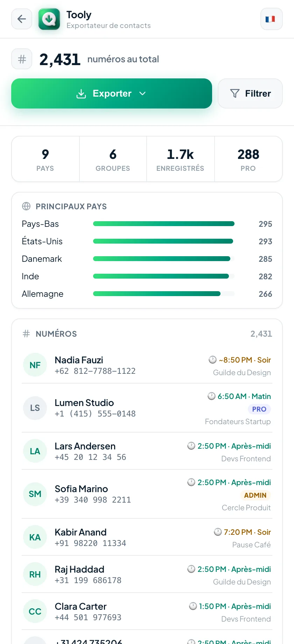Click the Exportateur de contacts subtitle
The height and width of the screenshot is (644, 294).
108,26
